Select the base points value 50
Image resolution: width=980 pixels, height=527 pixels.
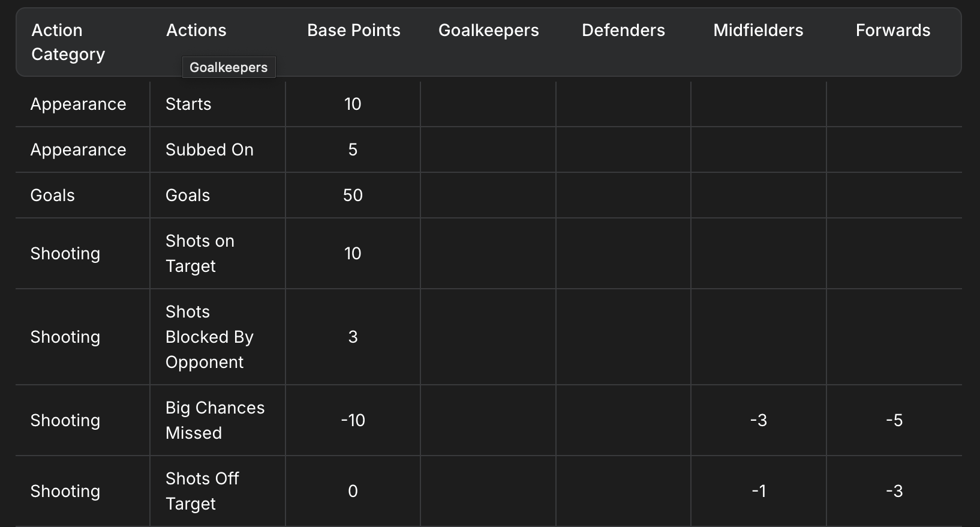pyautogui.click(x=353, y=195)
